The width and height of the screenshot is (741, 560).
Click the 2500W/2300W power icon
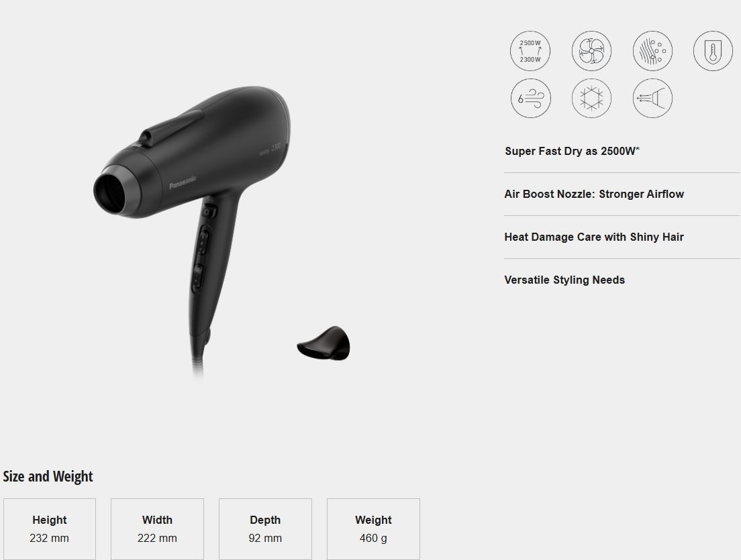(x=530, y=51)
